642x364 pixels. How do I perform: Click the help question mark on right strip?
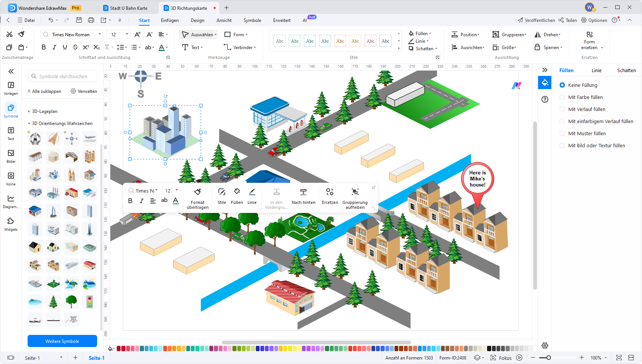545,99
